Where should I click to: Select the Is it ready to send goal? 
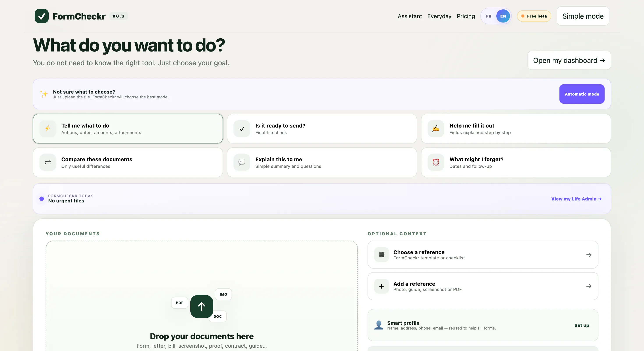322,128
